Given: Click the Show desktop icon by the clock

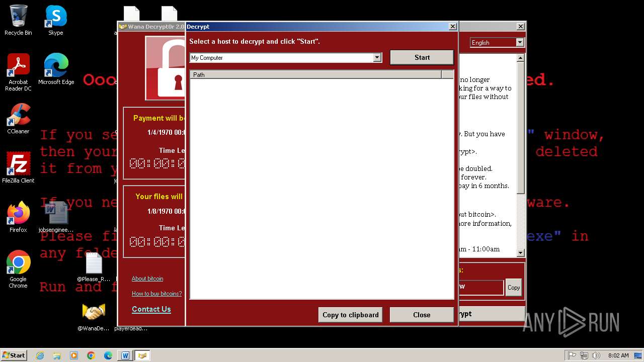Looking at the screenshot, I should (x=639, y=355).
